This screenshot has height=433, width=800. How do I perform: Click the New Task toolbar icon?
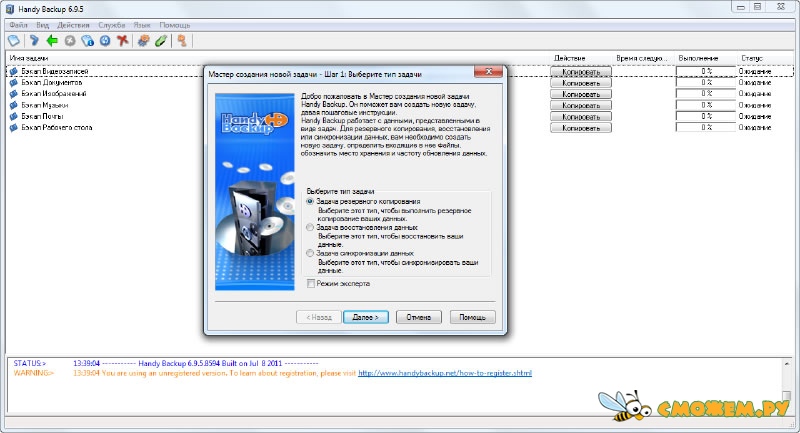point(14,41)
